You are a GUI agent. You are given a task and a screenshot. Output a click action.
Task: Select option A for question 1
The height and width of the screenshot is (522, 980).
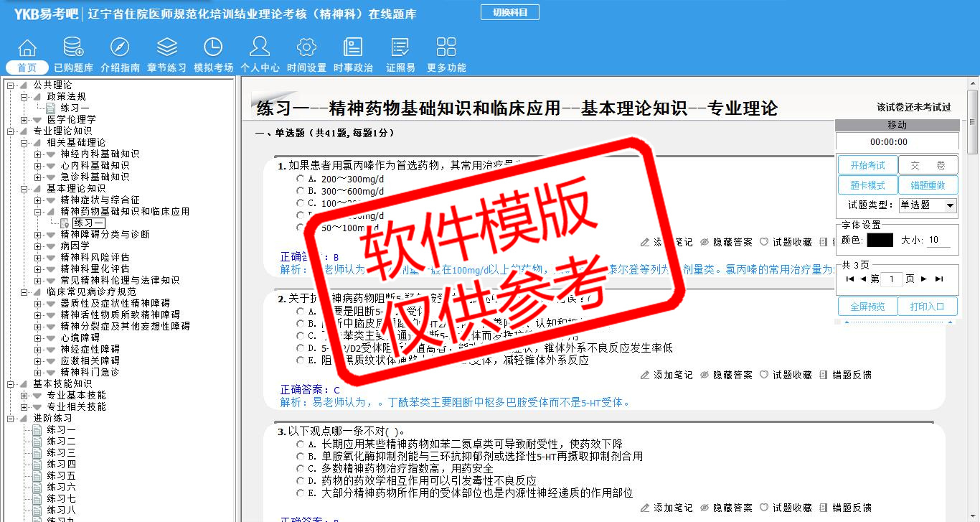click(301, 179)
